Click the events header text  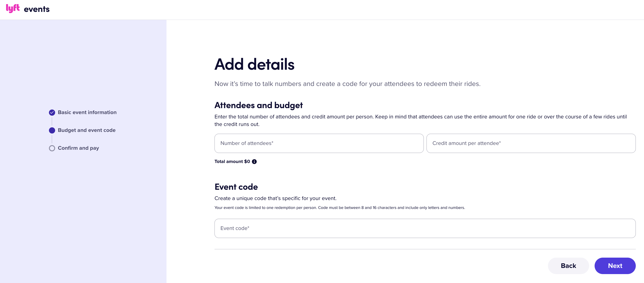(37, 9)
